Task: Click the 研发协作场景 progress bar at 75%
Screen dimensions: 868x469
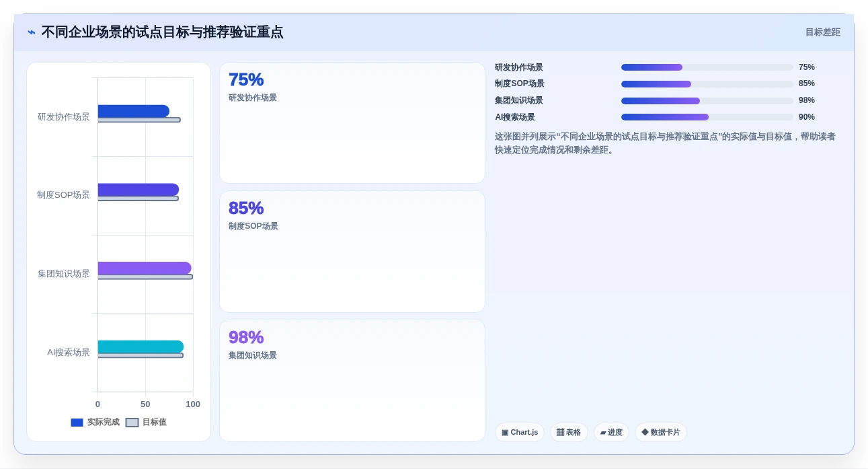Action: point(707,67)
